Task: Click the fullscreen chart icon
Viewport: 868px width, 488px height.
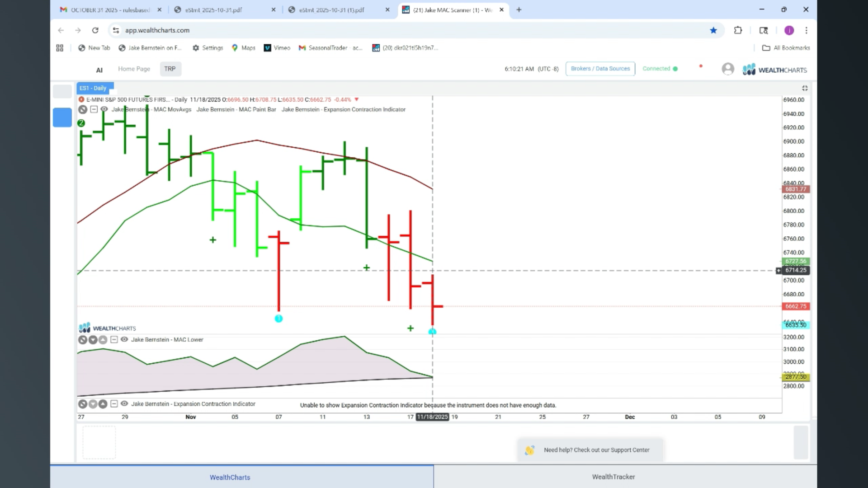Action: [x=805, y=88]
